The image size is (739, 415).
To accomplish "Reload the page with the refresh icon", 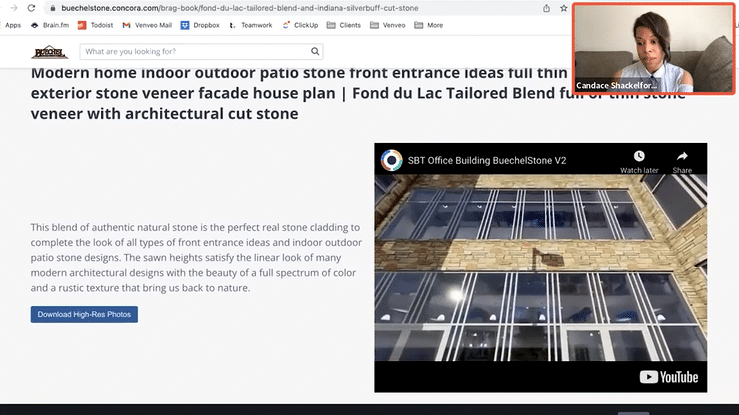I will 31,8.
